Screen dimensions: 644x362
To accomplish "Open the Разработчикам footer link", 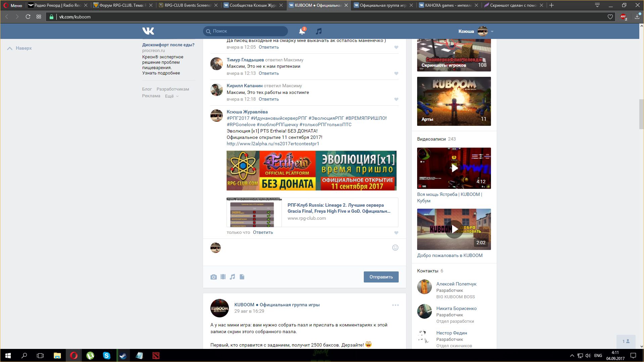I will pyautogui.click(x=173, y=89).
